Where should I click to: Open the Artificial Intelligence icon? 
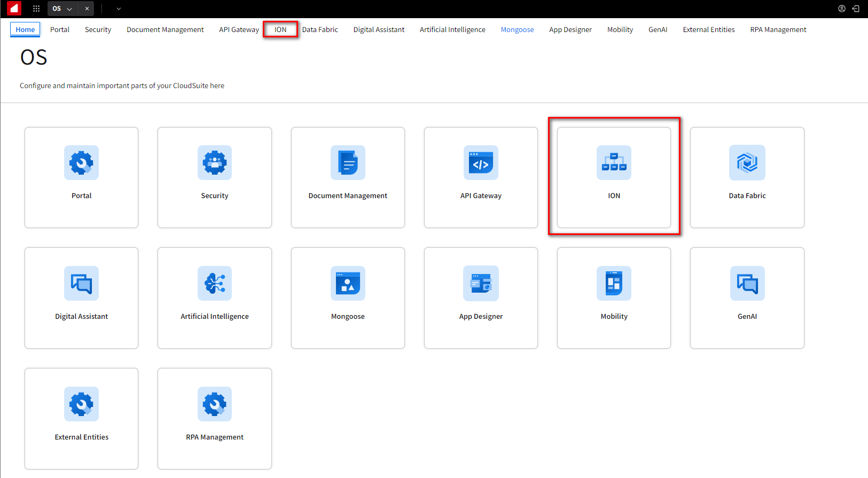coord(215,283)
